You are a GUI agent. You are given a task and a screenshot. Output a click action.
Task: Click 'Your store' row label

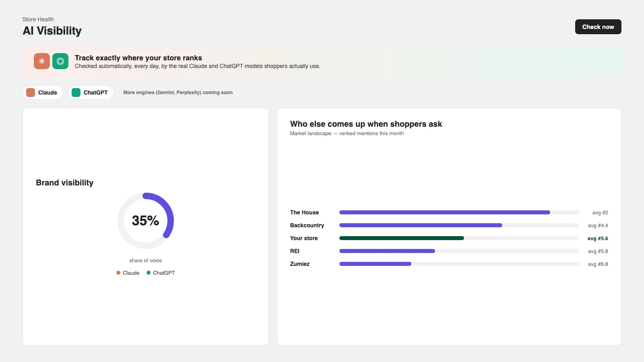(x=304, y=238)
